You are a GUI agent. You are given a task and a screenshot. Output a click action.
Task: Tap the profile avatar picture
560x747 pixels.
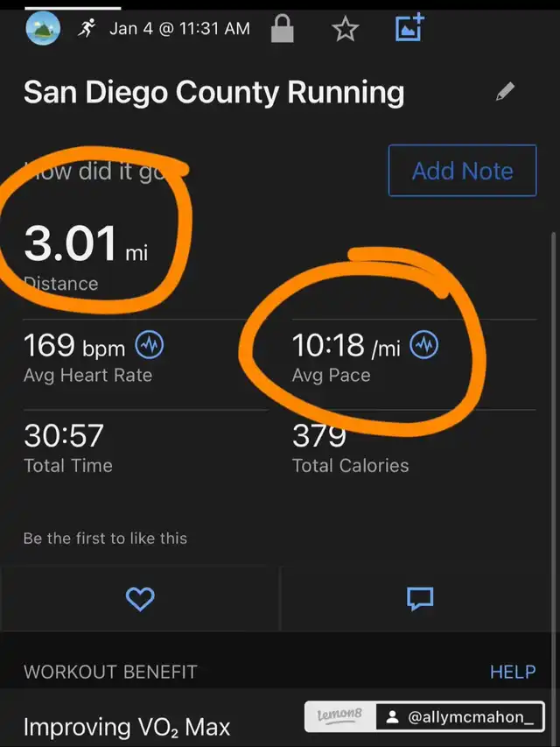(43, 28)
